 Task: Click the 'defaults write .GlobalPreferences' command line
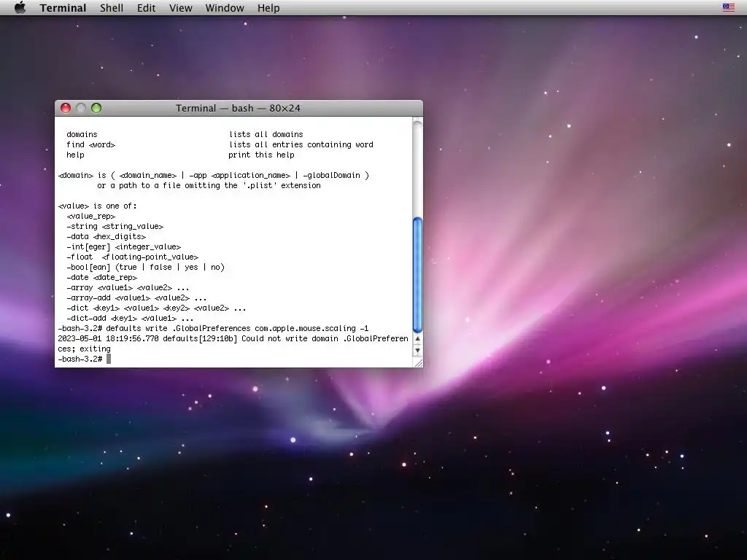click(x=214, y=329)
